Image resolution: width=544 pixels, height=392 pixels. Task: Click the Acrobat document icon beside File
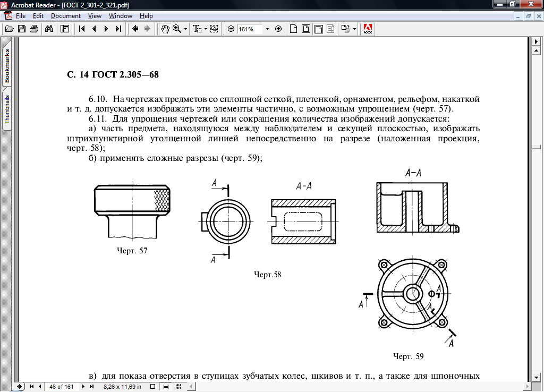8,16
